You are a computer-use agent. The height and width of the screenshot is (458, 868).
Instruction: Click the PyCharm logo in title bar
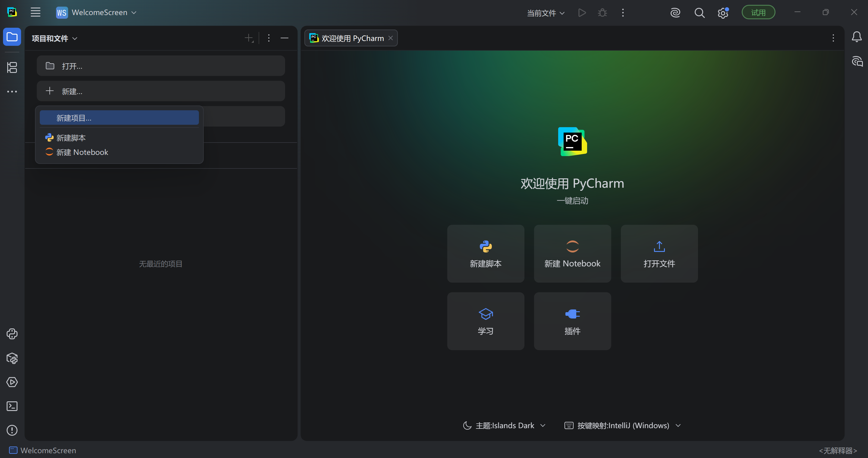(12, 12)
